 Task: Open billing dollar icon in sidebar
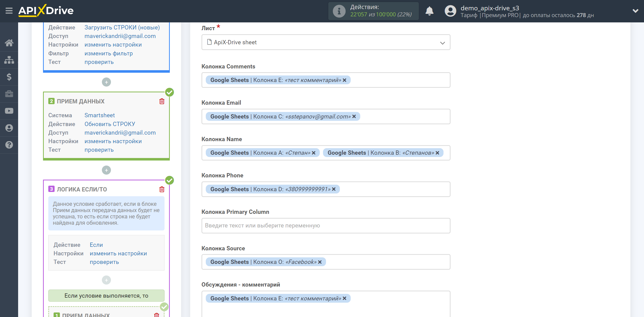9,77
